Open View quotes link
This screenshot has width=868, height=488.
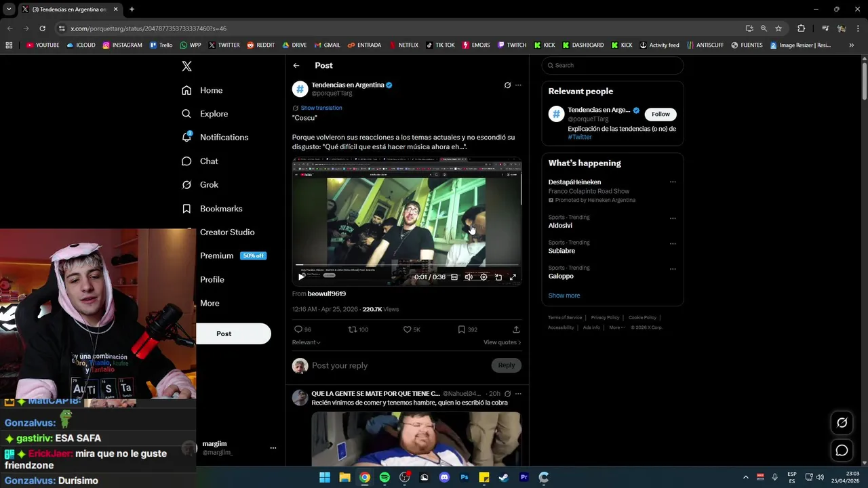click(x=502, y=342)
